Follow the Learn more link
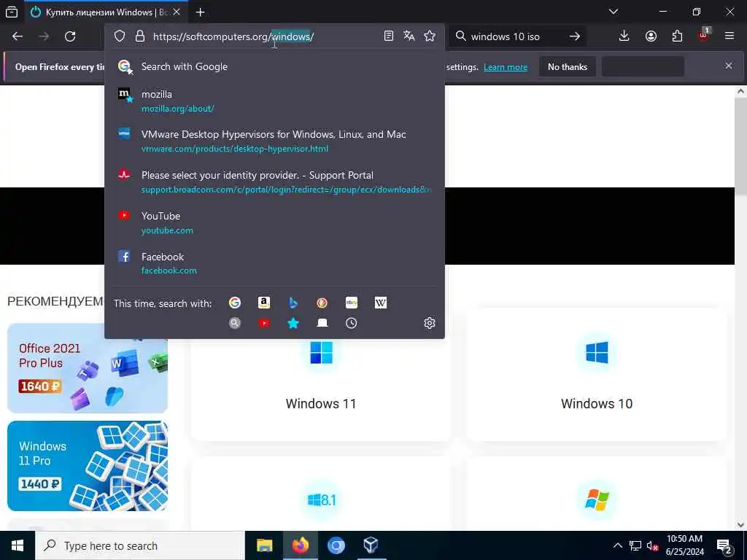The width and height of the screenshot is (747, 560). point(506,67)
